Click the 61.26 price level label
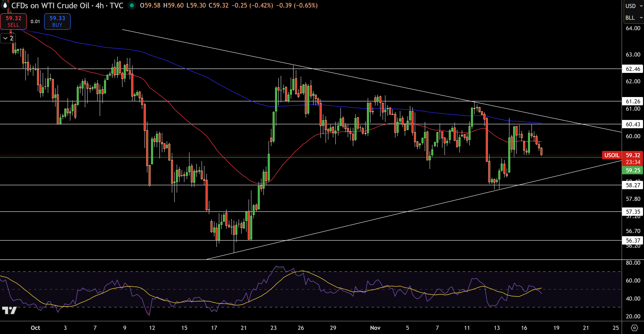 pos(633,101)
